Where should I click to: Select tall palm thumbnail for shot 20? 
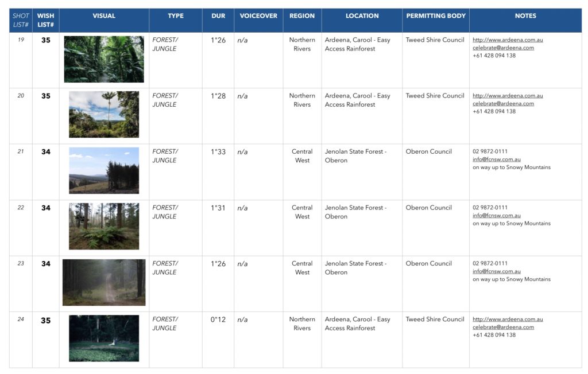tap(104, 114)
